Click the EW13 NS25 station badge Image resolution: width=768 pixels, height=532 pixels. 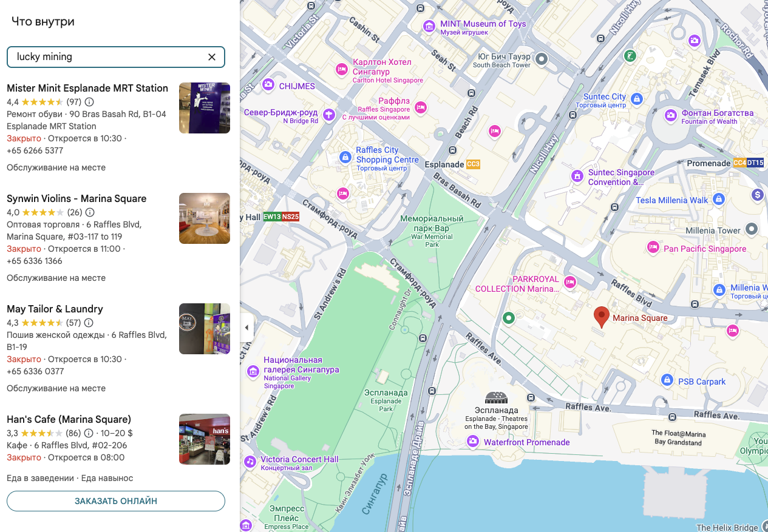coord(281,217)
